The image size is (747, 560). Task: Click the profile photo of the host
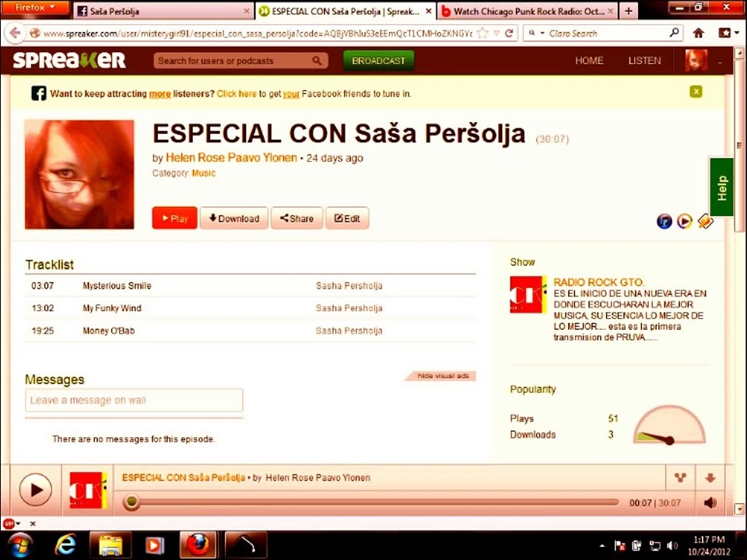(x=79, y=174)
